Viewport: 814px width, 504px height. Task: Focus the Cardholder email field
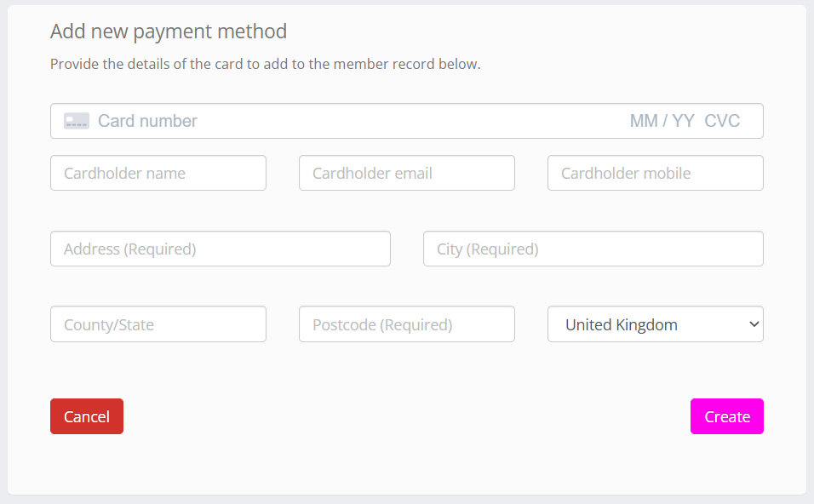[x=407, y=173]
